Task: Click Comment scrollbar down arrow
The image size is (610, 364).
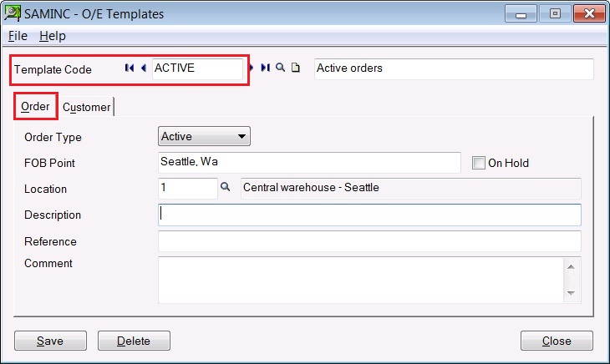Action: coord(571,293)
